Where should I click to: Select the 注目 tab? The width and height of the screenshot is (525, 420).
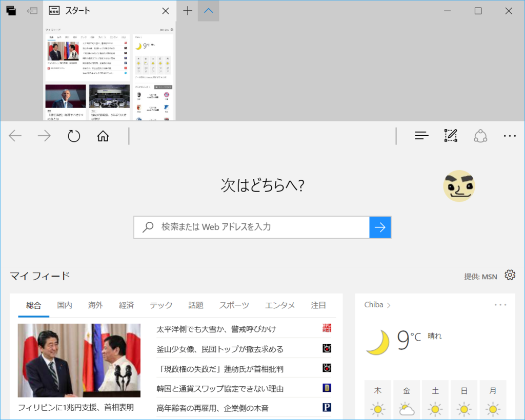point(318,305)
